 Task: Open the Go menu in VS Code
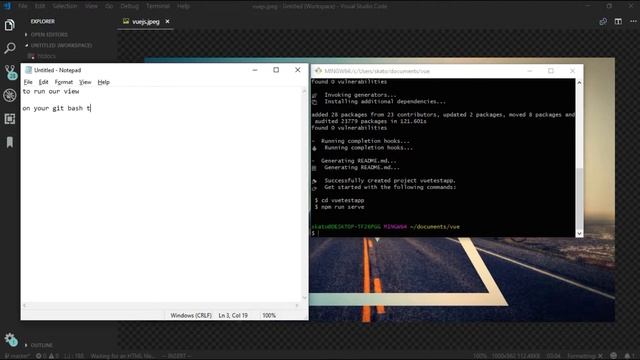tap(109, 6)
